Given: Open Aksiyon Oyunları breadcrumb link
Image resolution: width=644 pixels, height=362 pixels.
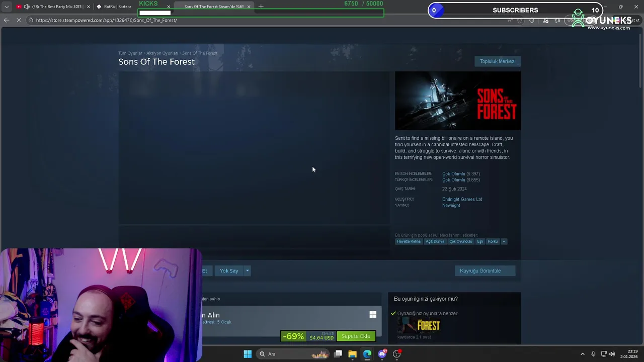Looking at the screenshot, I should click(162, 53).
